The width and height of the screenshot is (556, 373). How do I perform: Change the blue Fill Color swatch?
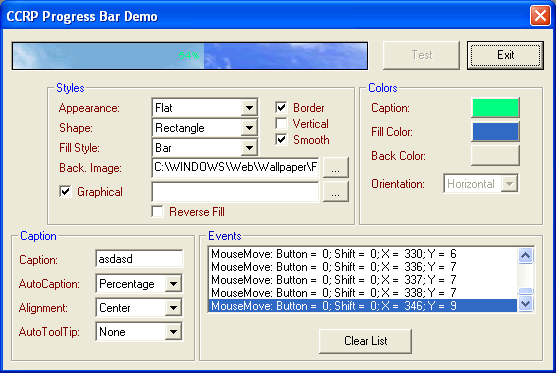(495, 132)
